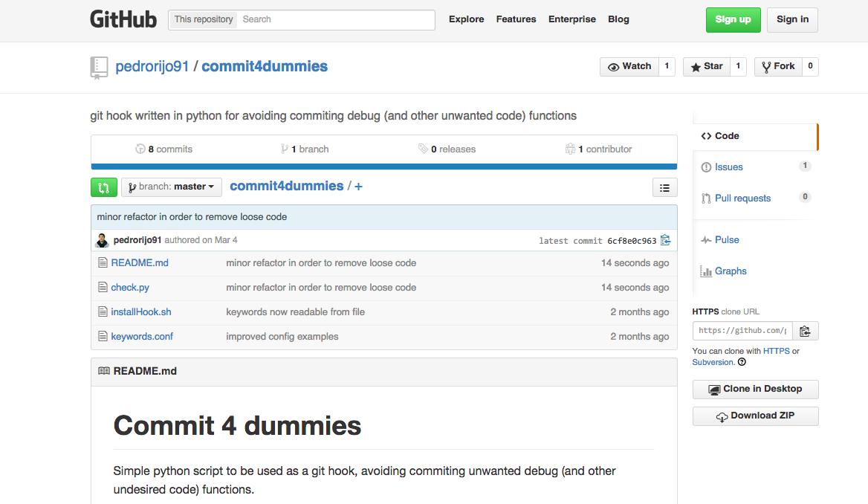
Task: Copy the latest commit SHA with the clipboard icon
Action: coord(665,240)
